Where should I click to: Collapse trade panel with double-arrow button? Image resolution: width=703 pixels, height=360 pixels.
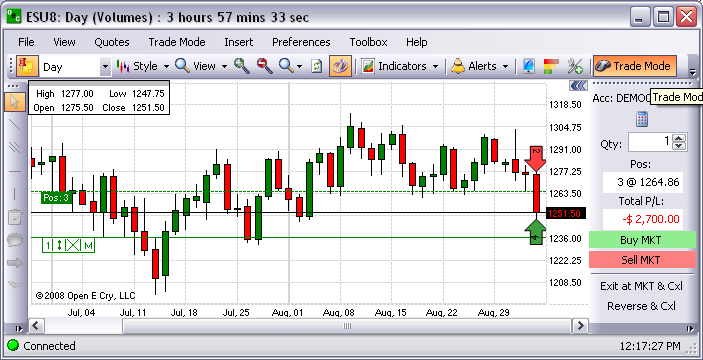point(578,85)
